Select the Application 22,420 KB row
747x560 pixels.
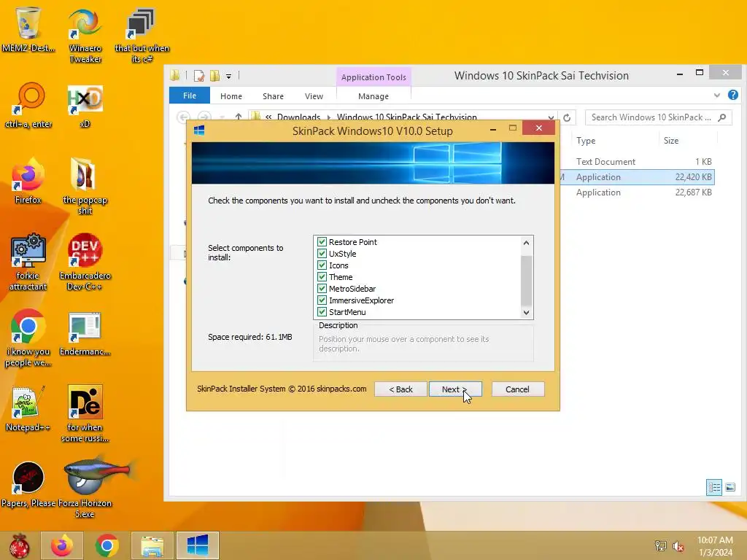click(x=638, y=177)
